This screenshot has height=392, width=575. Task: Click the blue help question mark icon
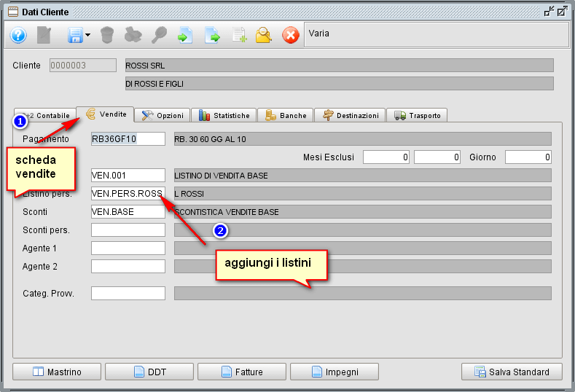[18, 35]
